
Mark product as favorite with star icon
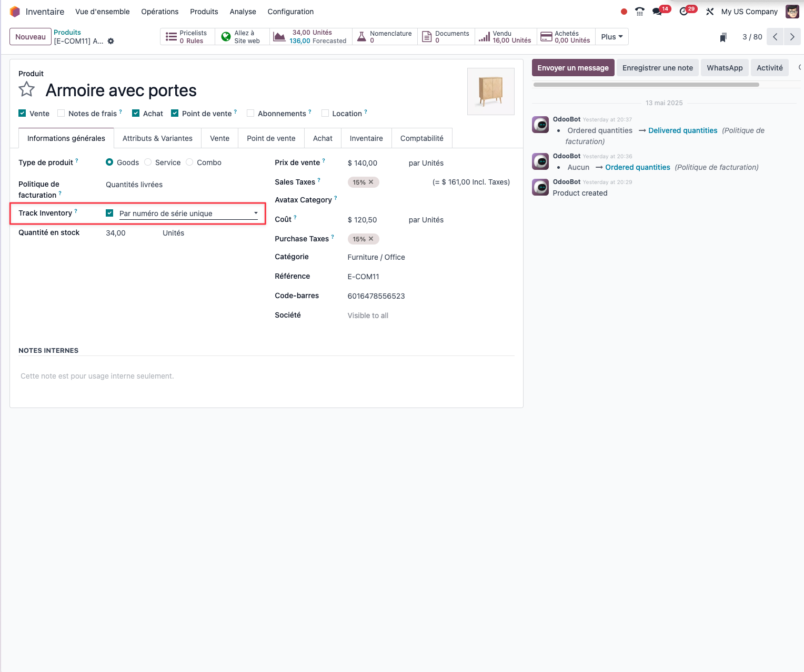(x=27, y=89)
